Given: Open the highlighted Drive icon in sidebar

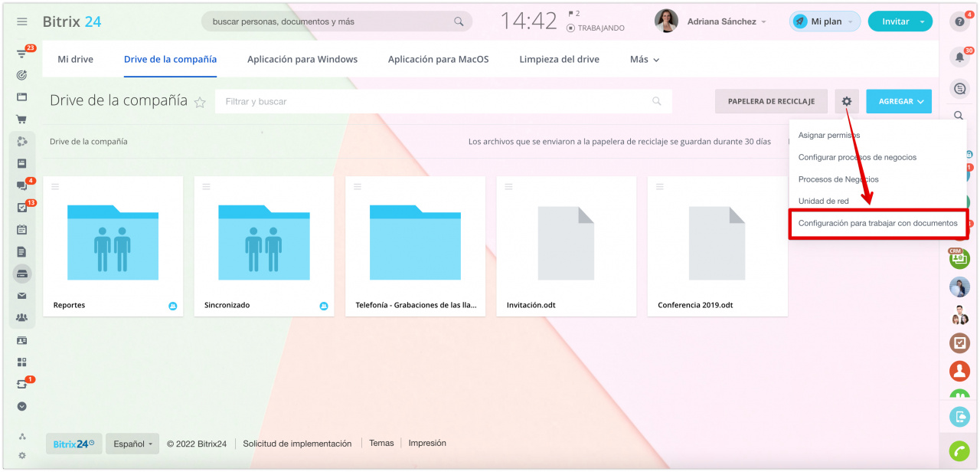Looking at the screenshot, I should pos(22,274).
